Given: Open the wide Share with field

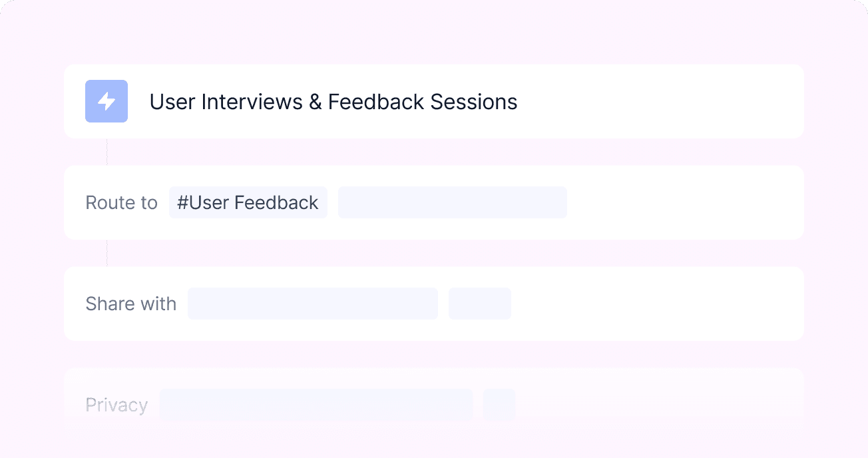Looking at the screenshot, I should (x=312, y=304).
